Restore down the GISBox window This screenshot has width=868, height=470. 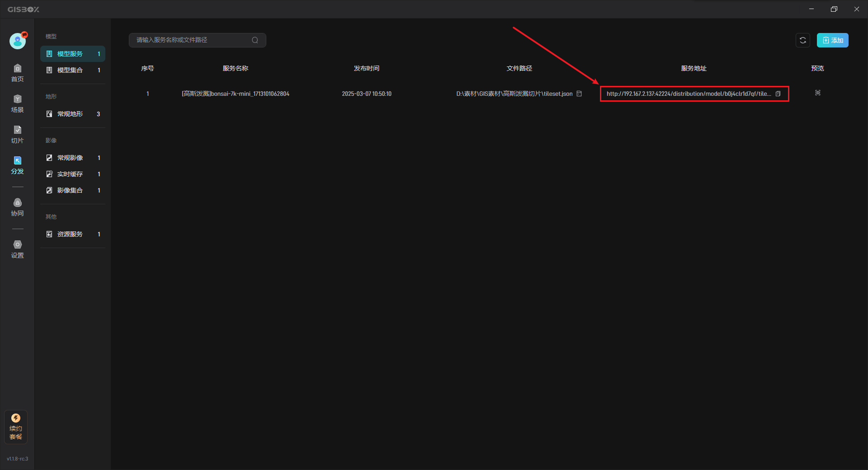[834, 9]
